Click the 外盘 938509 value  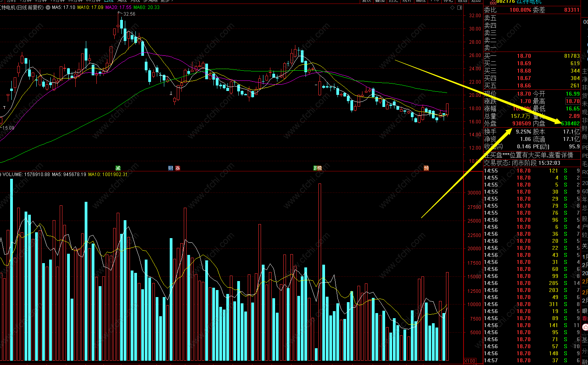tap(522, 123)
